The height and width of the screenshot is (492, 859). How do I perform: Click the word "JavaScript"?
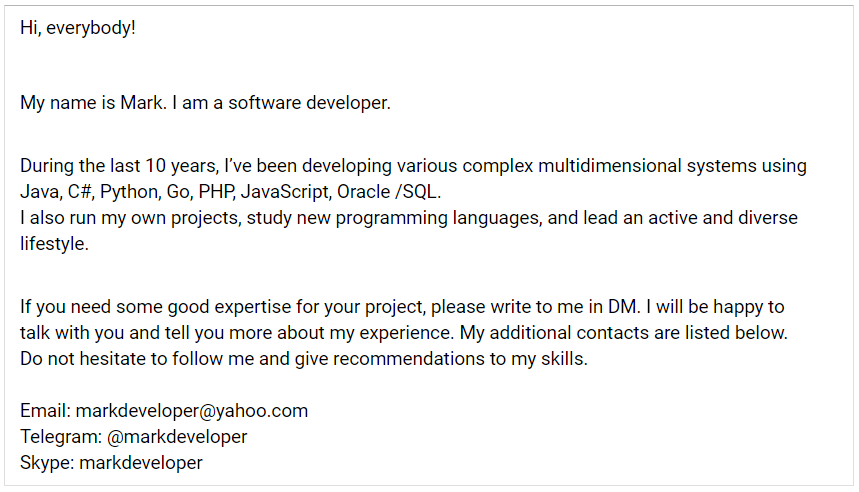coord(285,191)
